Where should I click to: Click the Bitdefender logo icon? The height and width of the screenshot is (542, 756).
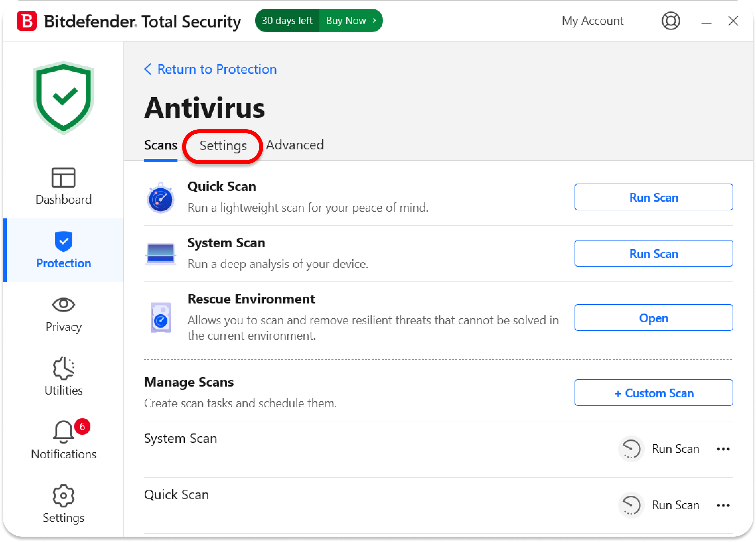[x=27, y=21]
